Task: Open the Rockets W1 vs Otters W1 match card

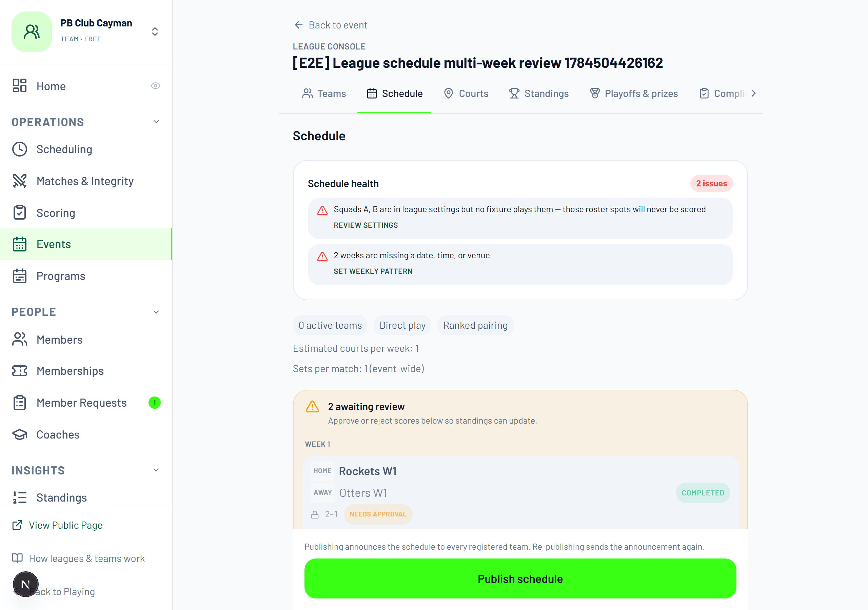Action: click(x=521, y=492)
